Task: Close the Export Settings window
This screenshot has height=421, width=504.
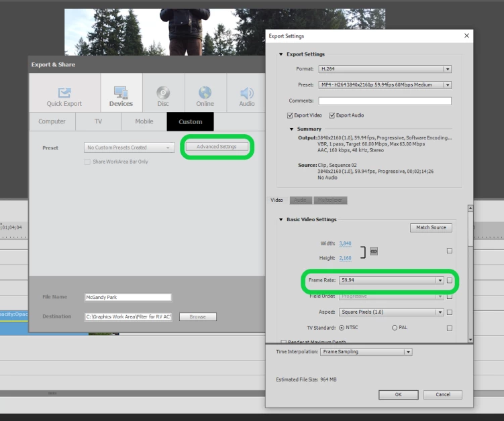Action: tap(466, 36)
